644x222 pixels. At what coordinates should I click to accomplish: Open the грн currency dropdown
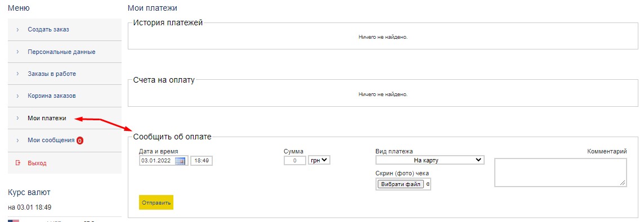coord(319,160)
